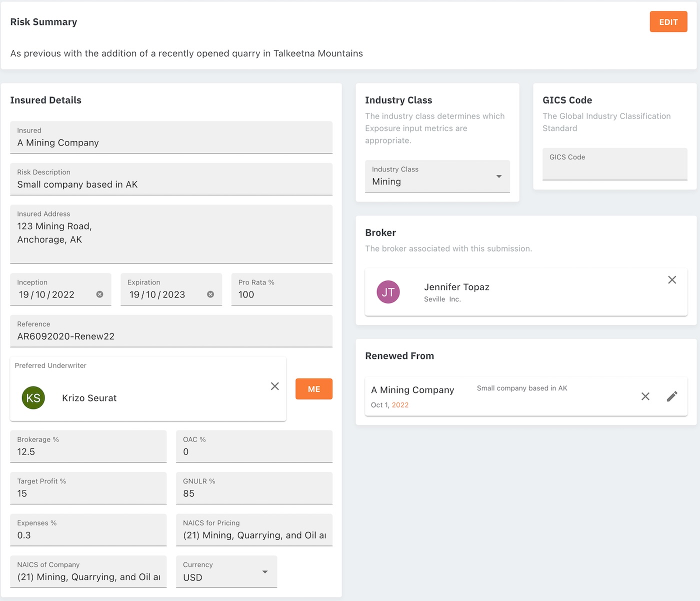Click the Target Profit % field
This screenshot has height=601, width=700.
[88, 488]
